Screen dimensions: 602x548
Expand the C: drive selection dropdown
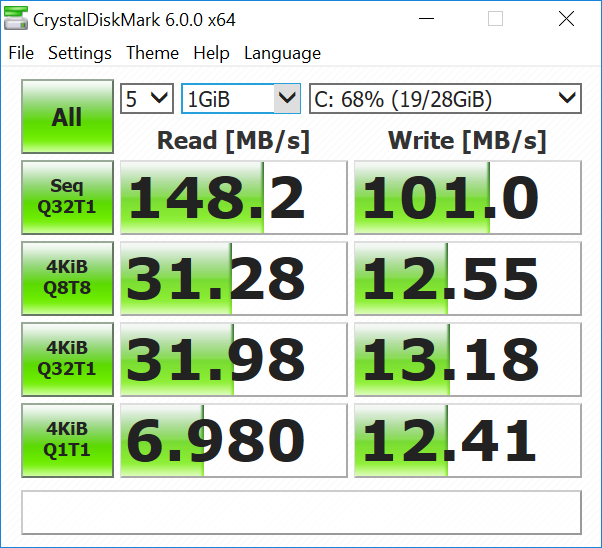pos(445,99)
